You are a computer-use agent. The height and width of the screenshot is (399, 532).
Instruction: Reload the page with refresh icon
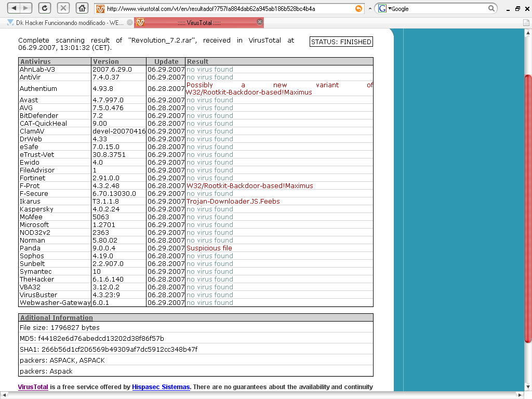click(x=45, y=8)
